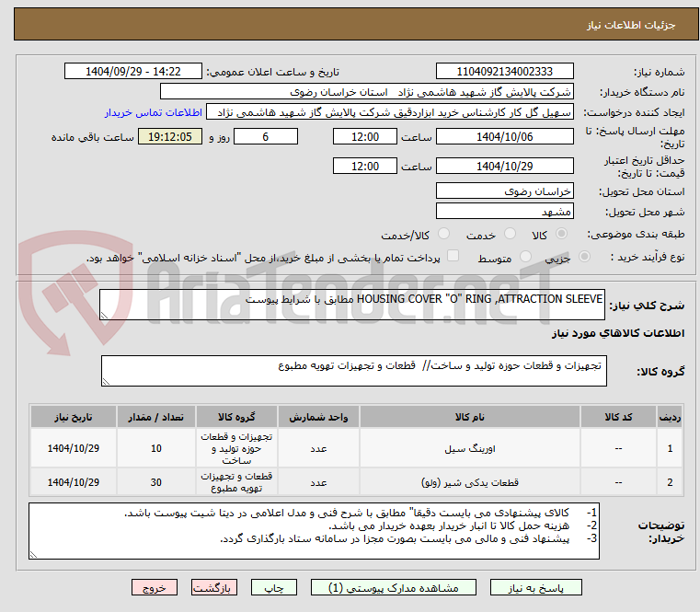The width and height of the screenshot is (700, 612).
Task: Click the buyer organization name field
Action: [x=366, y=92]
